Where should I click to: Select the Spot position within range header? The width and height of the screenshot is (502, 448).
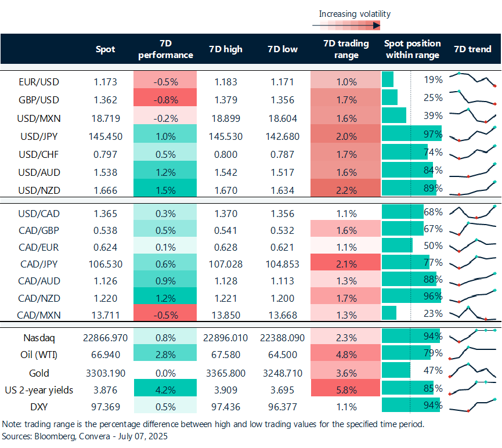412,49
